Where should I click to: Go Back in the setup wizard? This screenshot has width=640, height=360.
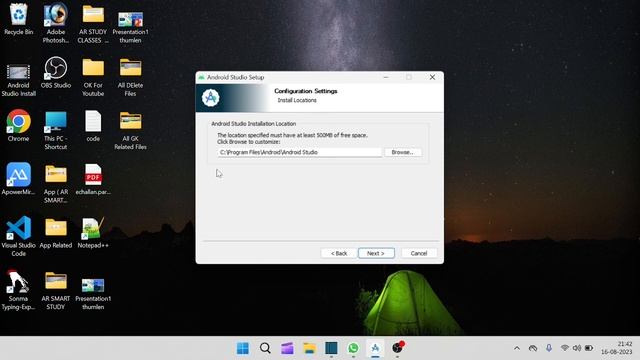click(x=339, y=253)
